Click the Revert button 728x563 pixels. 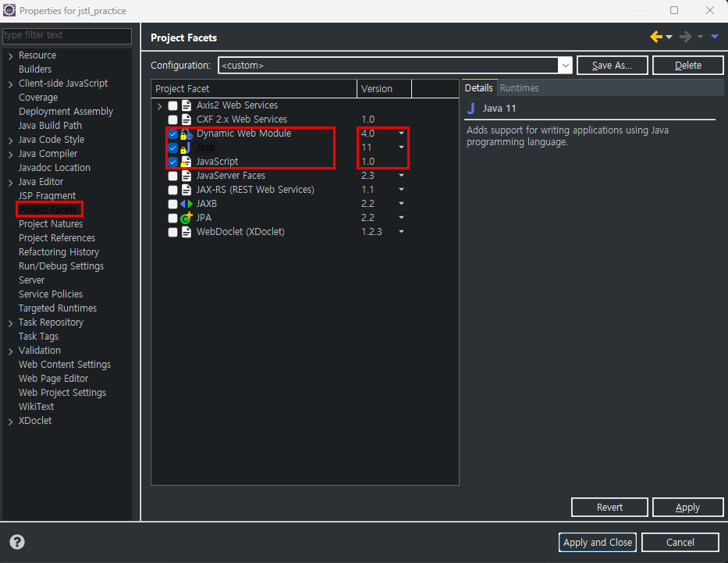click(609, 508)
